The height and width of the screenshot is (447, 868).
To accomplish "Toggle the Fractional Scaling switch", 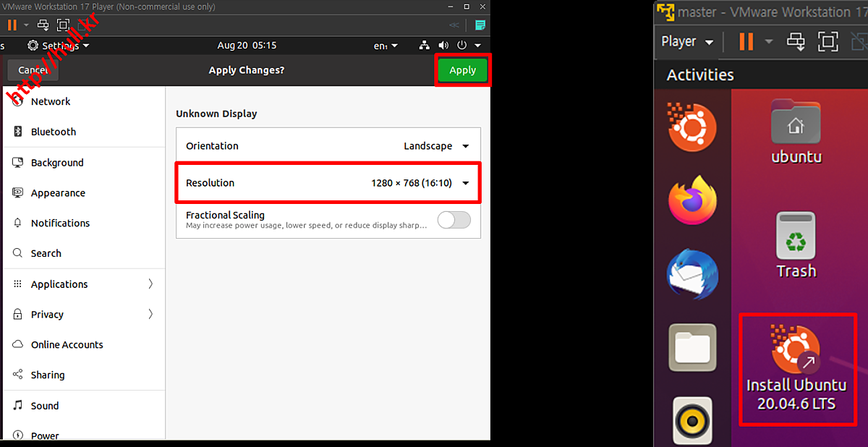I will (x=454, y=220).
